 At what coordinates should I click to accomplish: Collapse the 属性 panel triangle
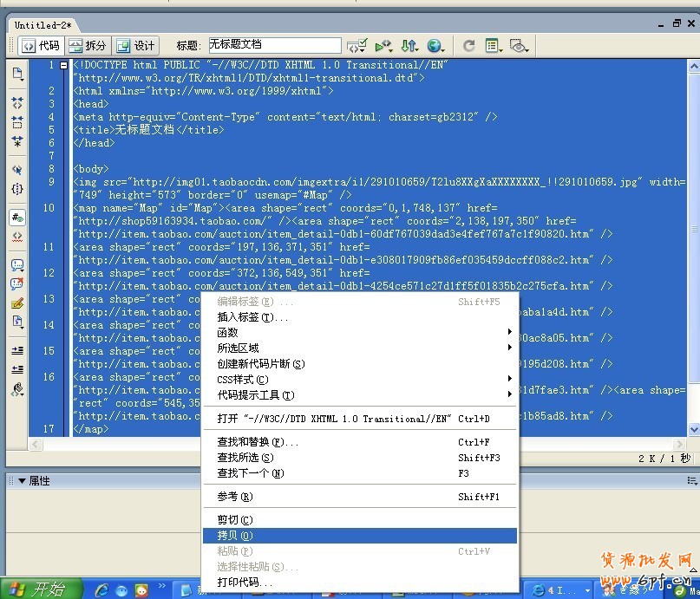pyautogui.click(x=21, y=480)
